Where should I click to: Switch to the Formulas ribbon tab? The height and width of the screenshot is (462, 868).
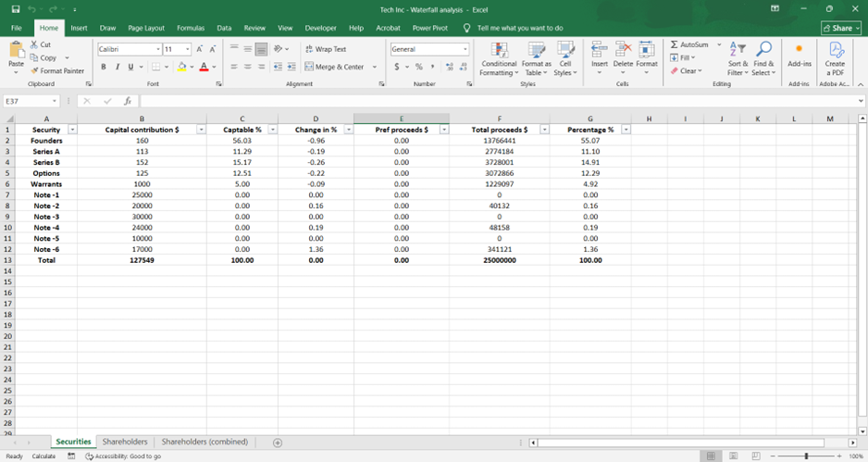(x=191, y=28)
